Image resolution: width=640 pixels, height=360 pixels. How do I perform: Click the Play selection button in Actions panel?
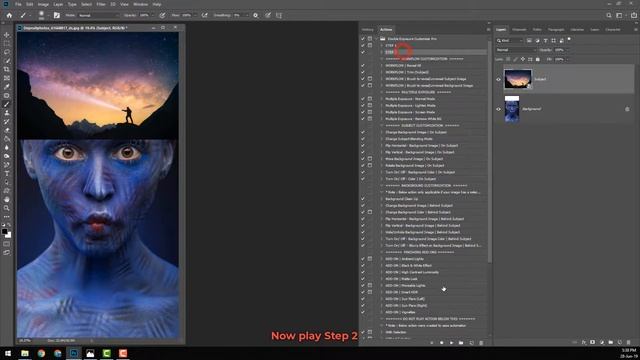(451, 343)
